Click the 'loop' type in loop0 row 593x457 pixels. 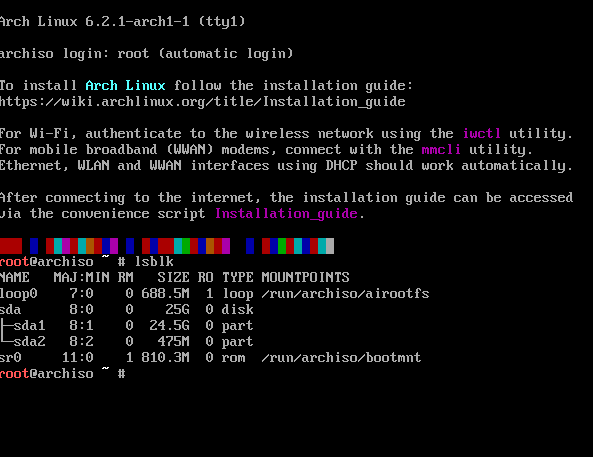point(238,294)
